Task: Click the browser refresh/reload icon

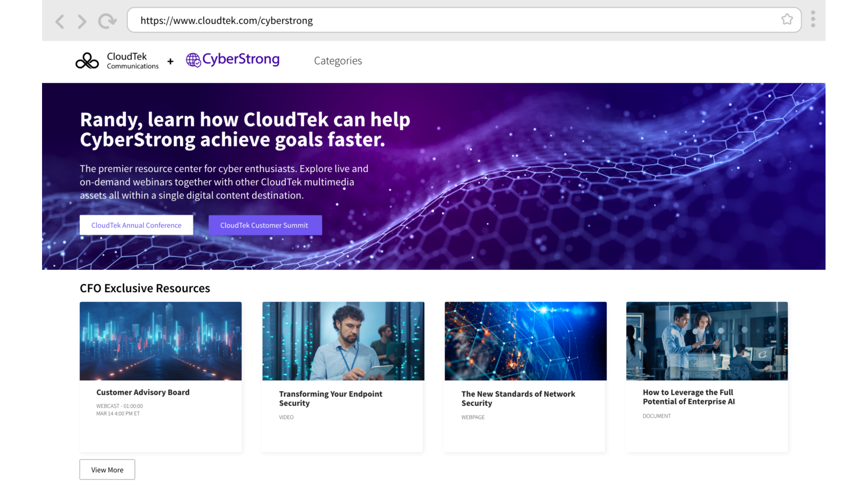Action: tap(107, 20)
